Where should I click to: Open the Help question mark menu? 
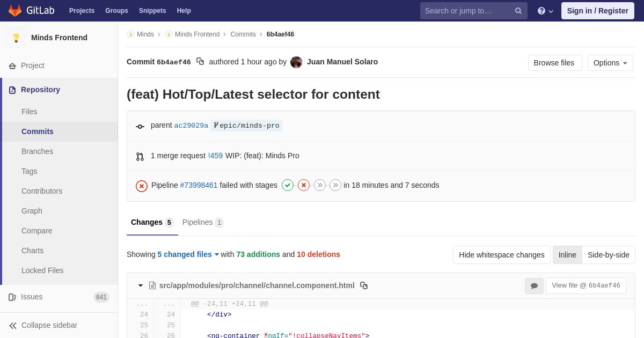pyautogui.click(x=545, y=11)
